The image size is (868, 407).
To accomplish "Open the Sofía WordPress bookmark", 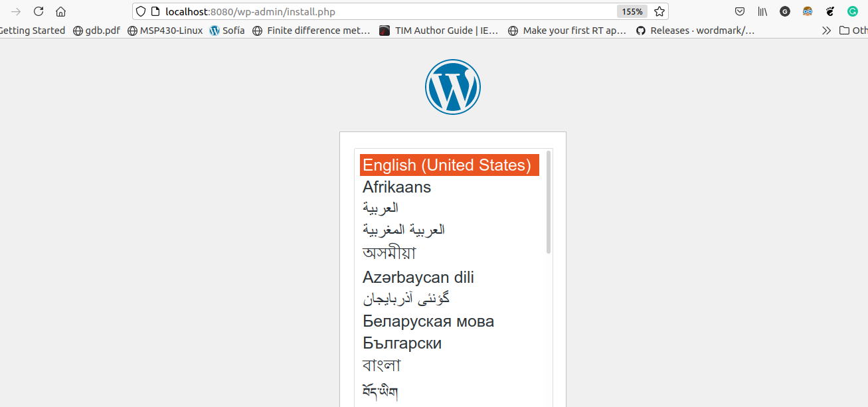I will tap(227, 31).
